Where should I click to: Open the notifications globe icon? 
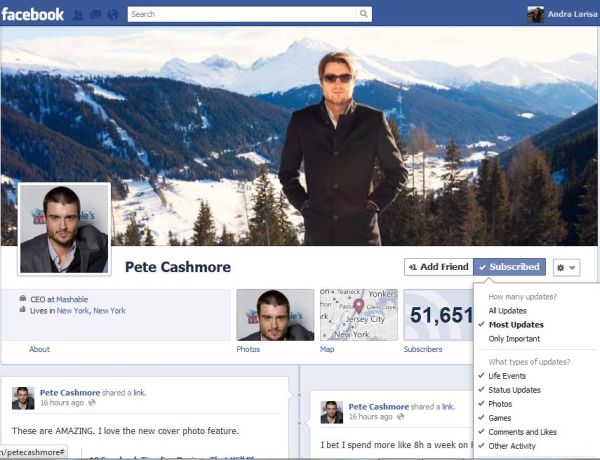[x=111, y=15]
